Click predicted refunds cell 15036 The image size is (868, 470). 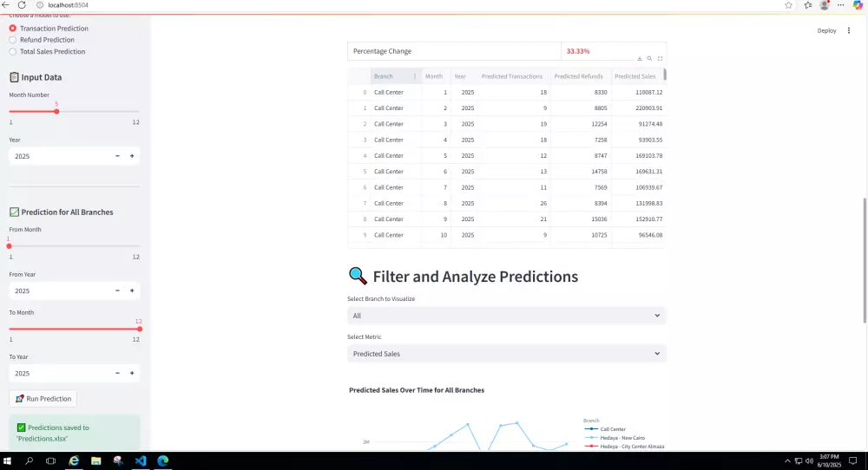582,219
